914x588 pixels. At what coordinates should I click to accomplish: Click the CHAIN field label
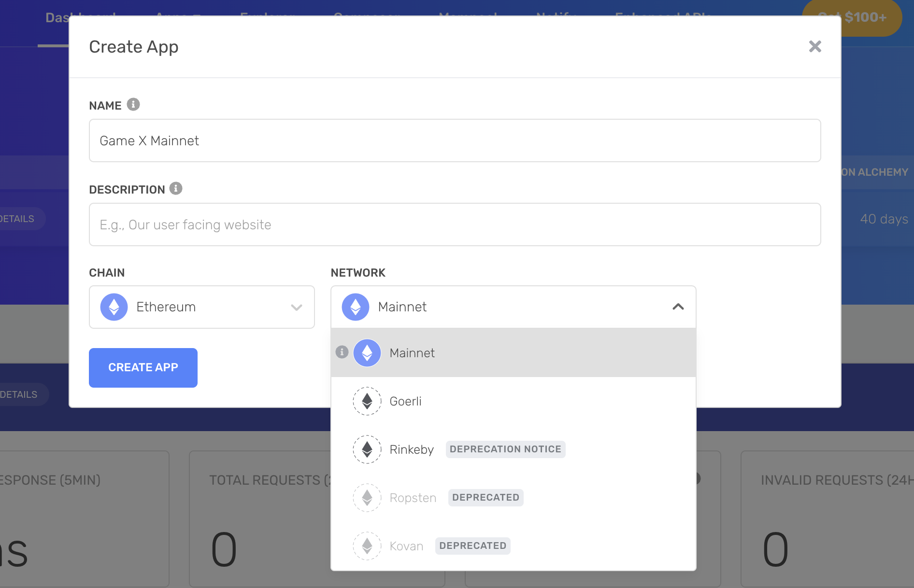107,273
